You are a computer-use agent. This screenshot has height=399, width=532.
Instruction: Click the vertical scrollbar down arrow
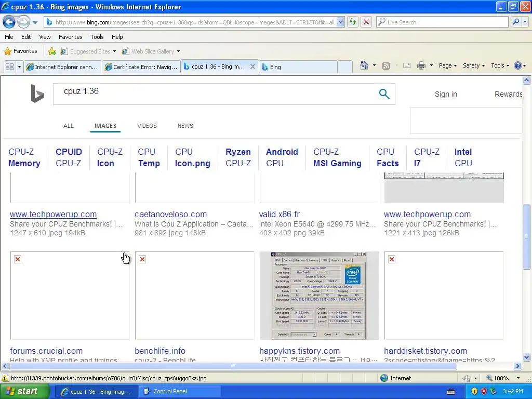point(527,357)
